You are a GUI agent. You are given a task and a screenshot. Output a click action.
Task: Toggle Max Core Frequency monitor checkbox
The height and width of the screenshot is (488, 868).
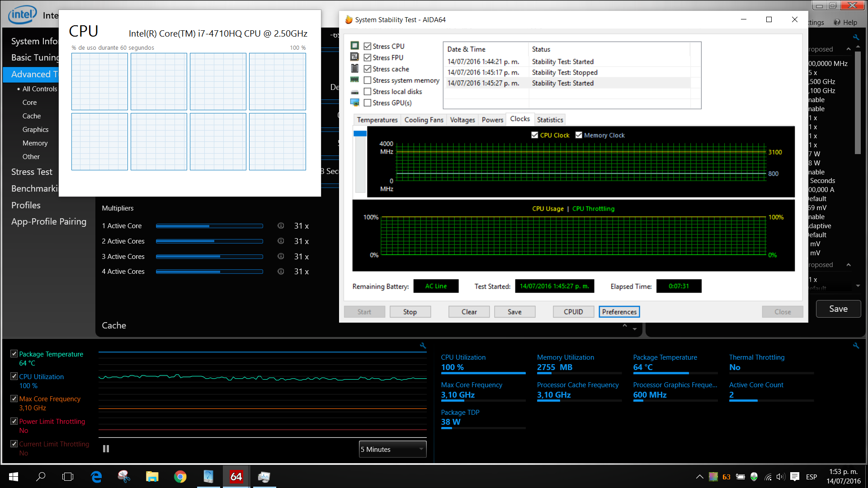14,399
